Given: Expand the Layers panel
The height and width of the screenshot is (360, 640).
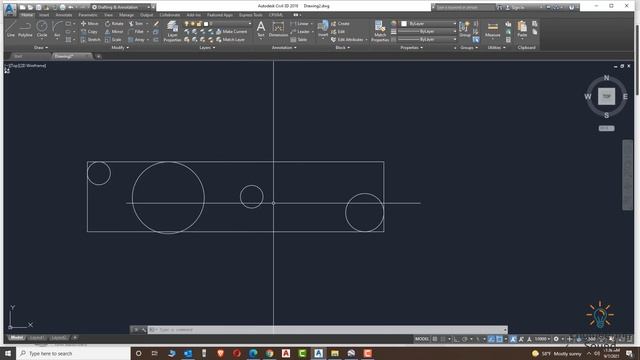Looking at the screenshot, I should click(x=207, y=47).
